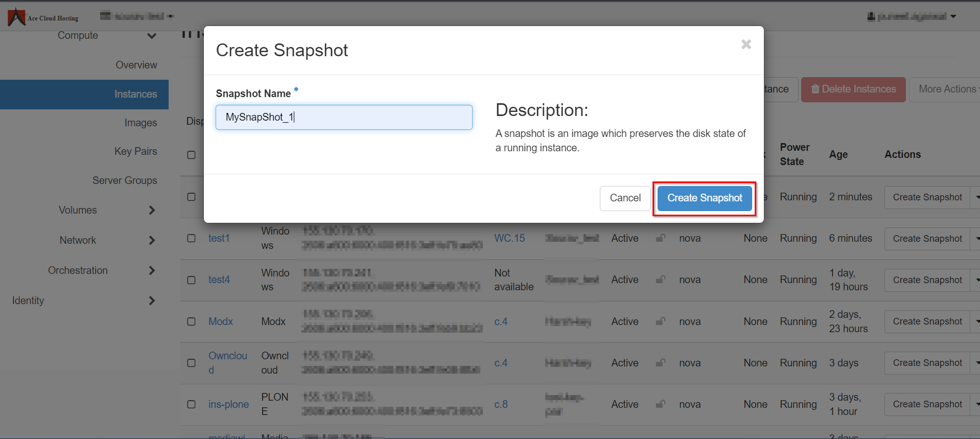Go to the Overview page
Viewport: 980px width, 439px height.
tap(136, 65)
